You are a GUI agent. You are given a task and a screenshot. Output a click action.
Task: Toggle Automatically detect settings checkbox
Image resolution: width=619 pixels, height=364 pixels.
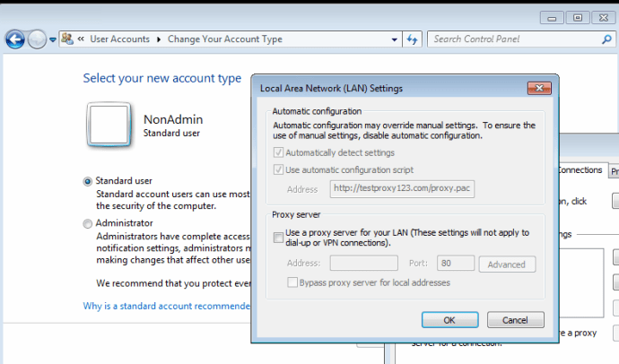click(279, 152)
